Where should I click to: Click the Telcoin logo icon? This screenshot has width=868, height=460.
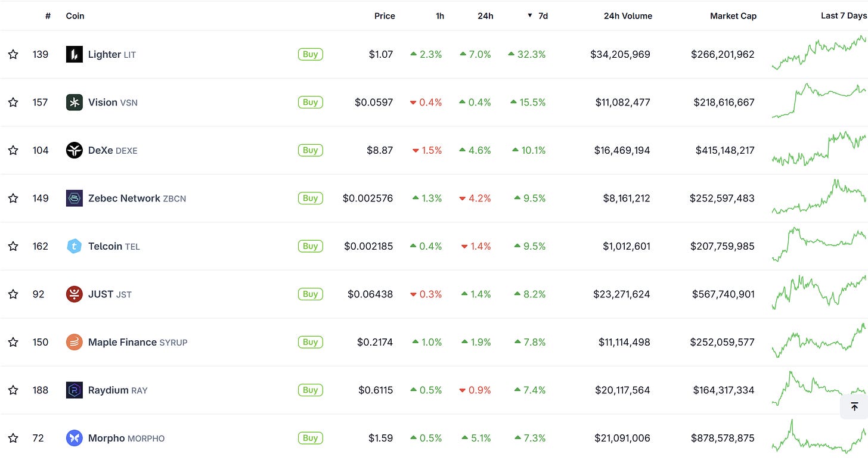75,246
